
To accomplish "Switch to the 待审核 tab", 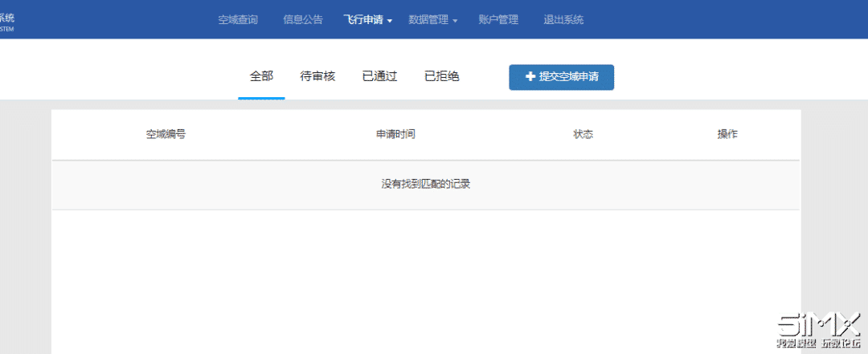I will (317, 77).
